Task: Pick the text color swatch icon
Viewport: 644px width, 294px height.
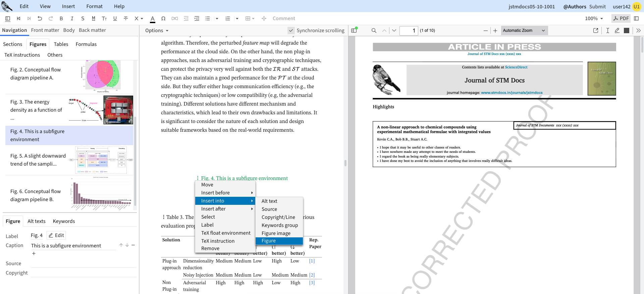Action: (153, 18)
